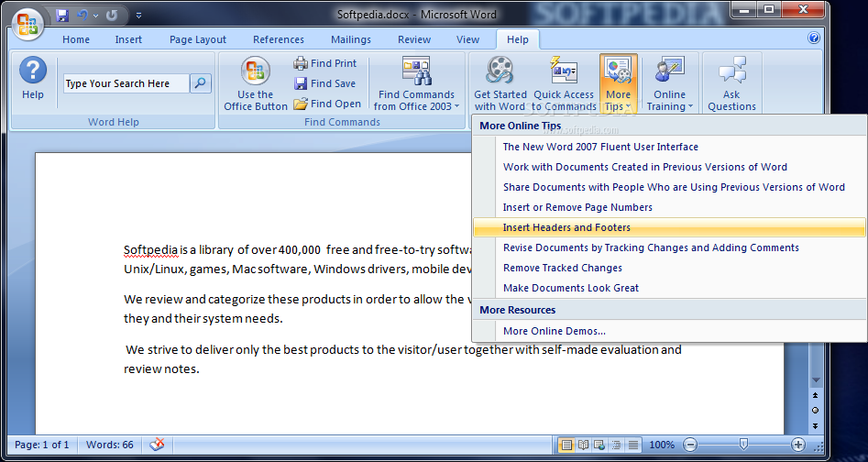Open Word help icon at ribbon corner
This screenshot has height=462, width=868.
pyautogui.click(x=813, y=38)
